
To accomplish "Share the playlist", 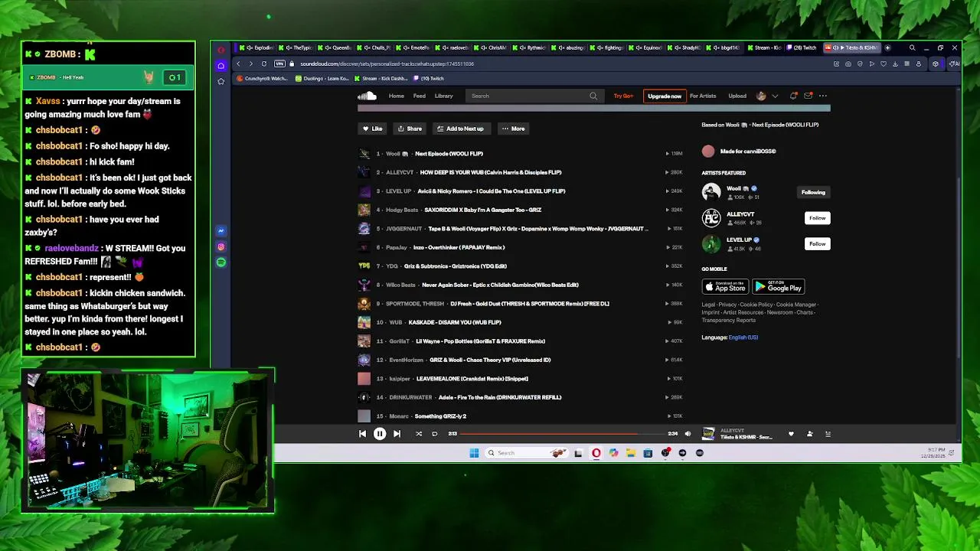I will 410,129.
